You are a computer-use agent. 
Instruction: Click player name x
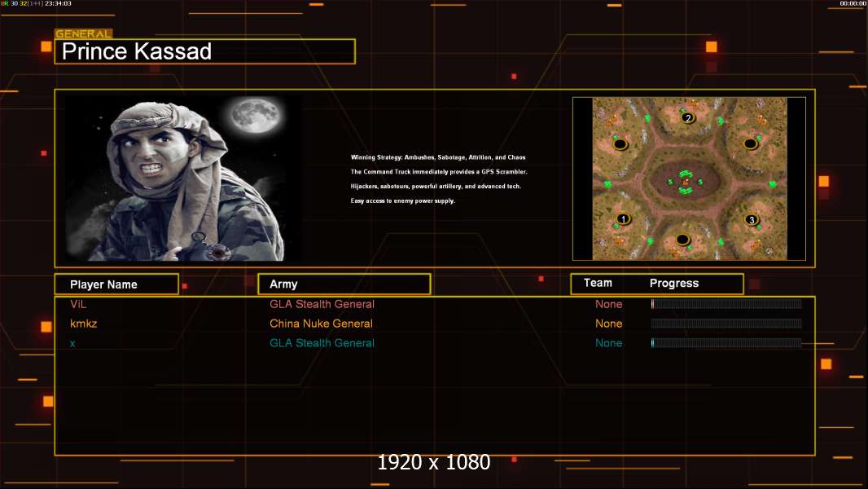pyautogui.click(x=72, y=343)
